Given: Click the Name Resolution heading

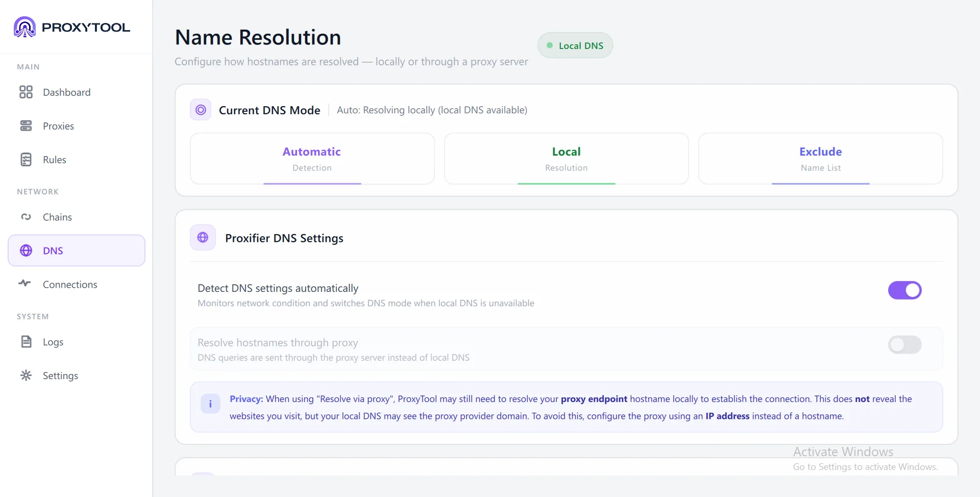Looking at the screenshot, I should 258,37.
